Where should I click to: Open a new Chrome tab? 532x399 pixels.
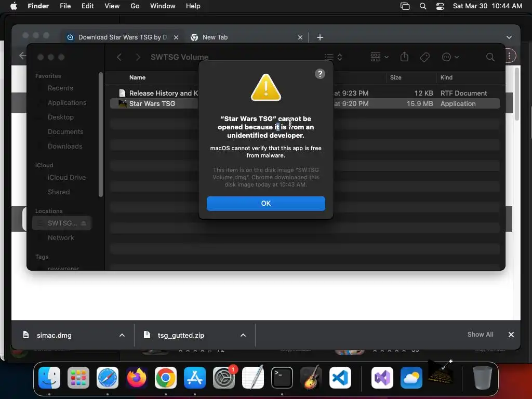pos(320,37)
